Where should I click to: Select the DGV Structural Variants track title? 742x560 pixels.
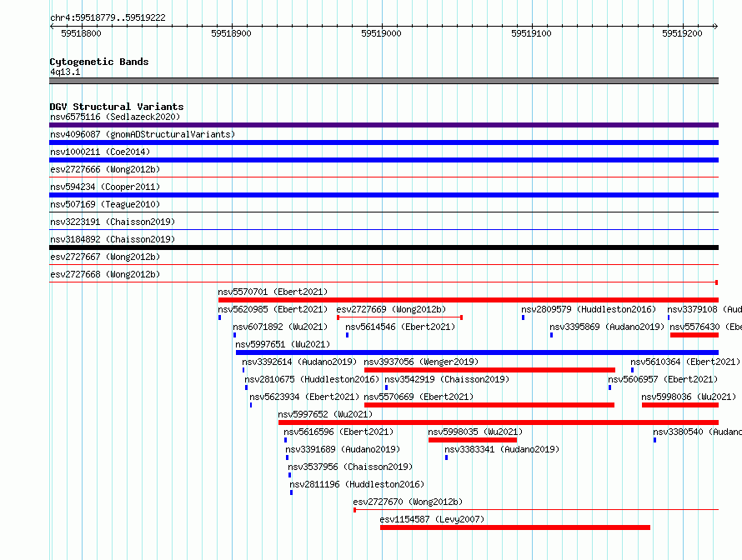click(117, 107)
